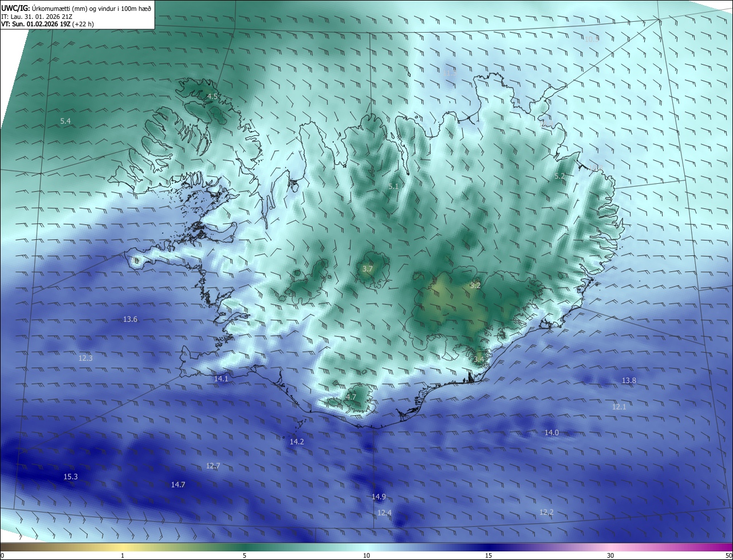This screenshot has width=733, height=560.
Task: Click the 'IT: Lau. 31. 01. 2026 21Z' line
Action: tap(37, 17)
